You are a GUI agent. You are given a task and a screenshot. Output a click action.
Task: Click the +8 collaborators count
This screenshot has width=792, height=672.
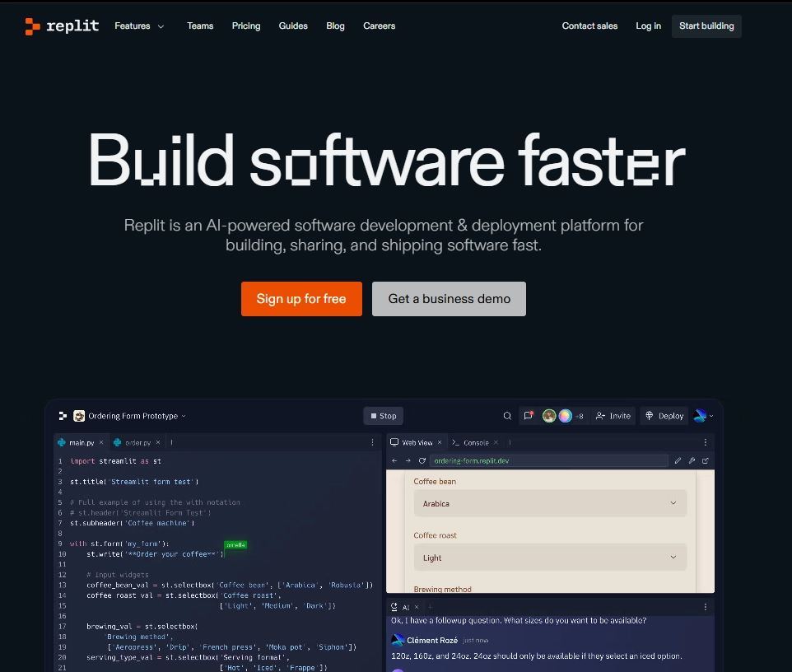pyautogui.click(x=580, y=417)
